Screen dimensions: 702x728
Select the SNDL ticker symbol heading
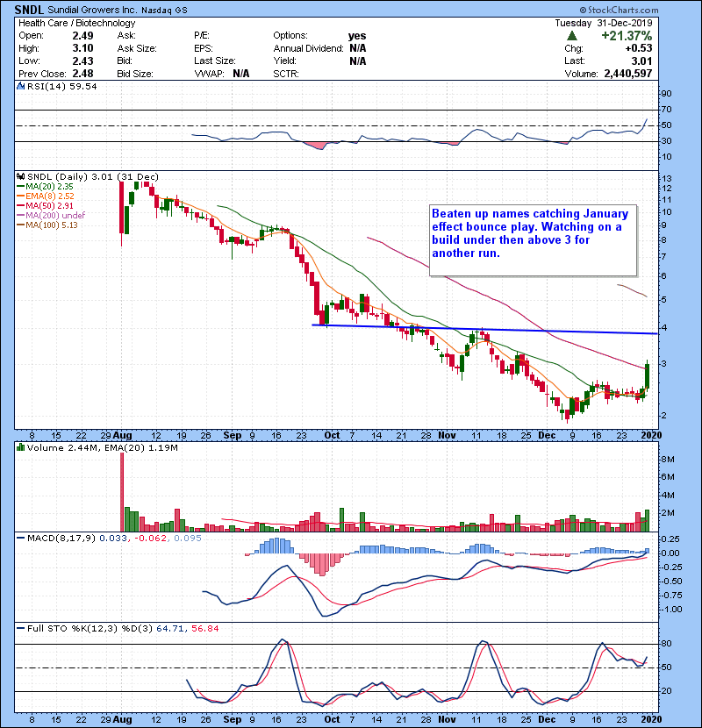coord(29,10)
